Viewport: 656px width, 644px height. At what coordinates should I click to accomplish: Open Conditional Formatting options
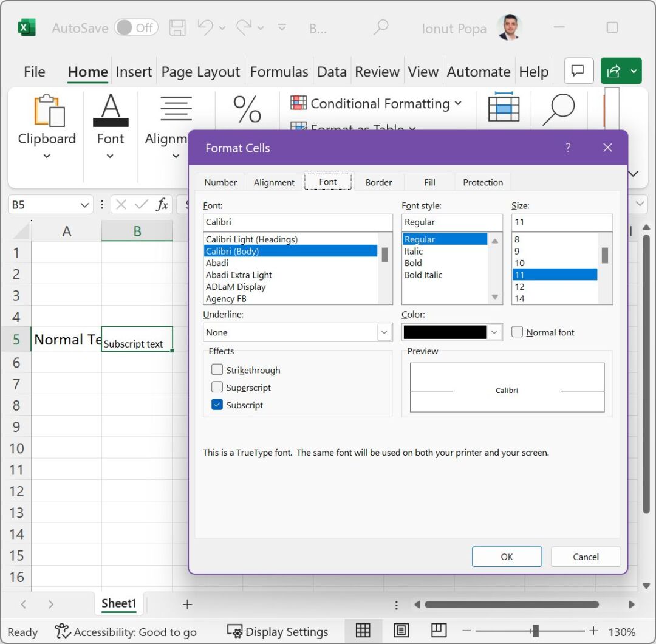(377, 103)
